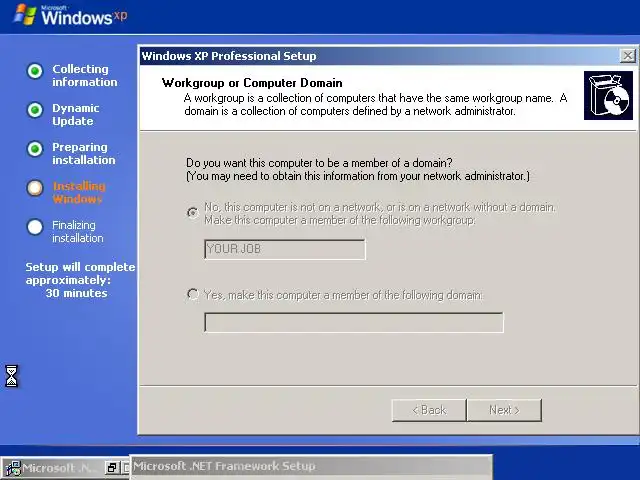This screenshot has width=640, height=480.
Task: Click the workgroup name field YOUR JOB
Action: (x=285, y=249)
